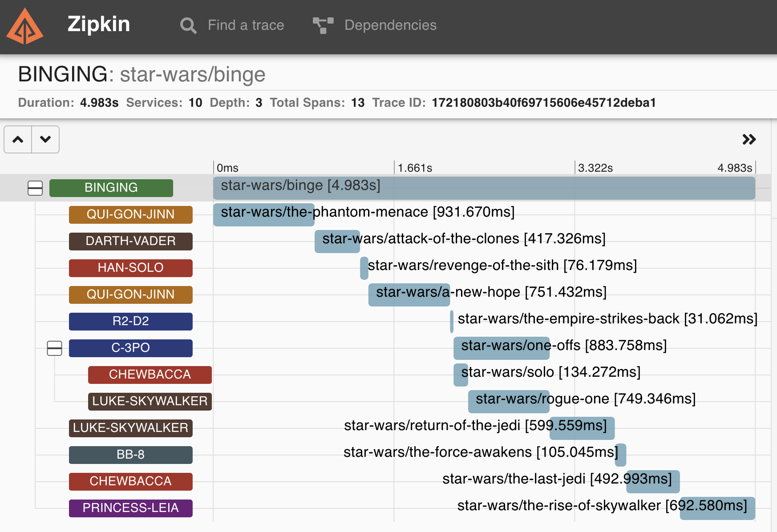Select the BINGING service label
This screenshot has width=777, height=532.
(x=111, y=188)
